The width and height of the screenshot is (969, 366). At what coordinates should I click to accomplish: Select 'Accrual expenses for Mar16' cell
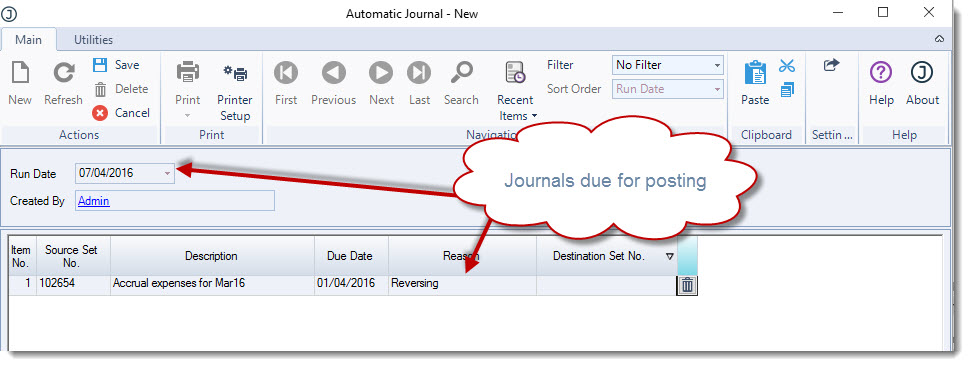pyautogui.click(x=212, y=284)
